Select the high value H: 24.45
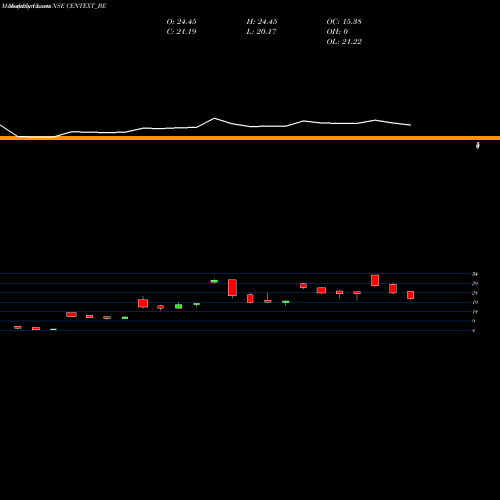 262,22
